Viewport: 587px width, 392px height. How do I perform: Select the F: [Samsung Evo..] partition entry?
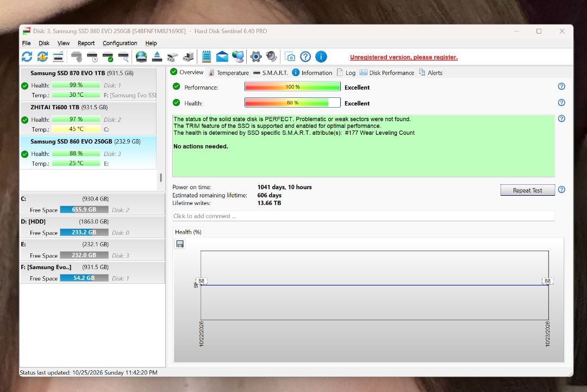pos(92,272)
